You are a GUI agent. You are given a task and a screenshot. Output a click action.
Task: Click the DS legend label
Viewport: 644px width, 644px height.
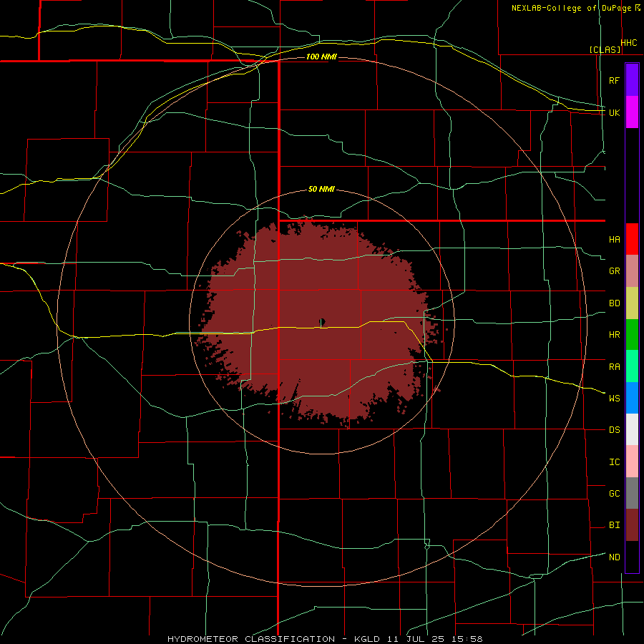click(614, 430)
